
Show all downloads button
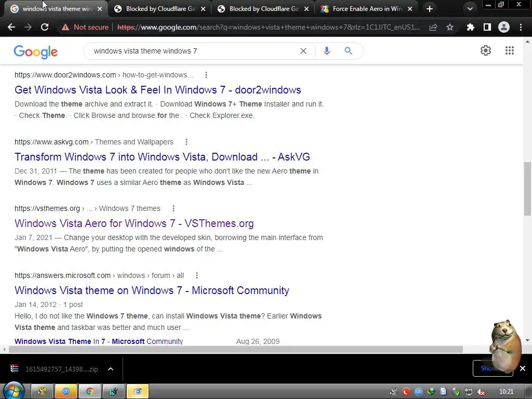493,368
